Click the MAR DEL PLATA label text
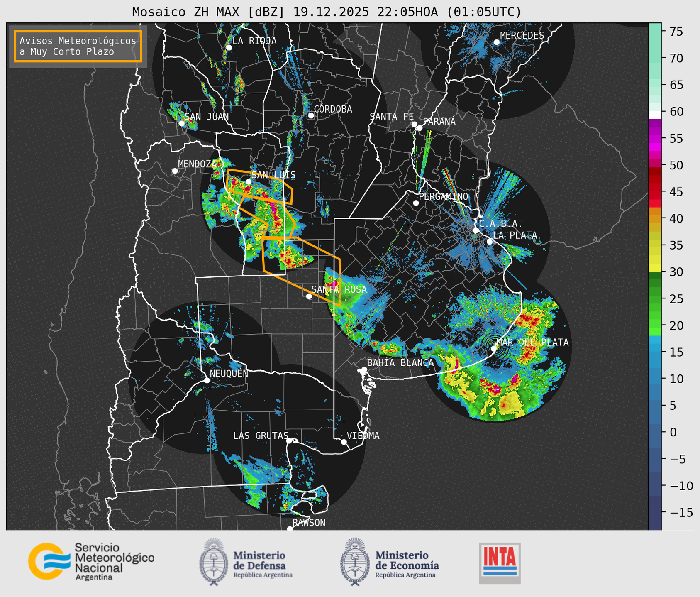This screenshot has height=597, width=700. [532, 342]
